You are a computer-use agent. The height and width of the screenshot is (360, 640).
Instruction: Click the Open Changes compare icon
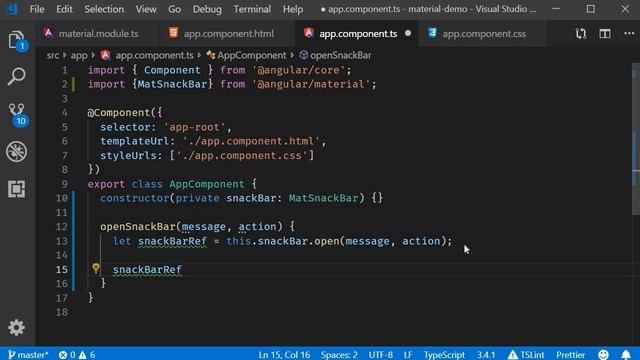pyautogui.click(x=581, y=33)
